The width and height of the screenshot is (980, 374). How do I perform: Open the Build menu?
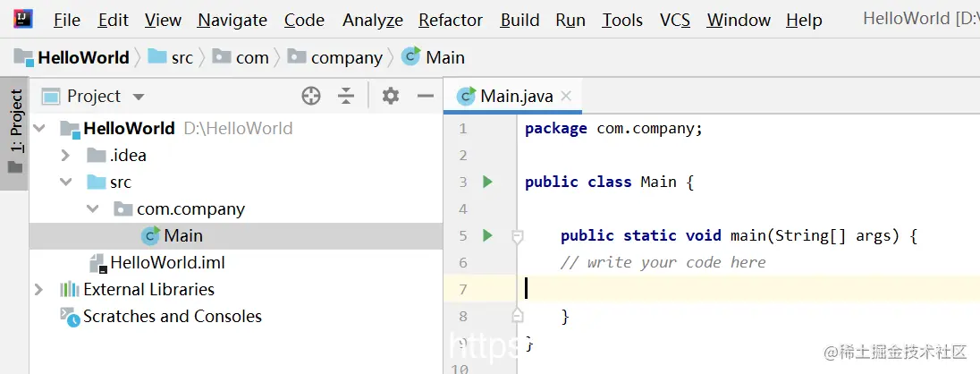(520, 20)
